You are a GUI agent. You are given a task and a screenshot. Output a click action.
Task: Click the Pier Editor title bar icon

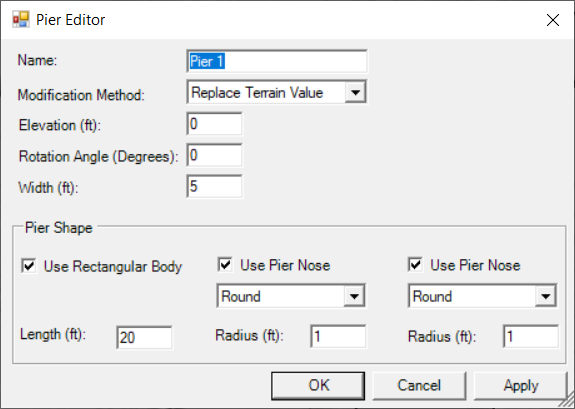(21, 19)
